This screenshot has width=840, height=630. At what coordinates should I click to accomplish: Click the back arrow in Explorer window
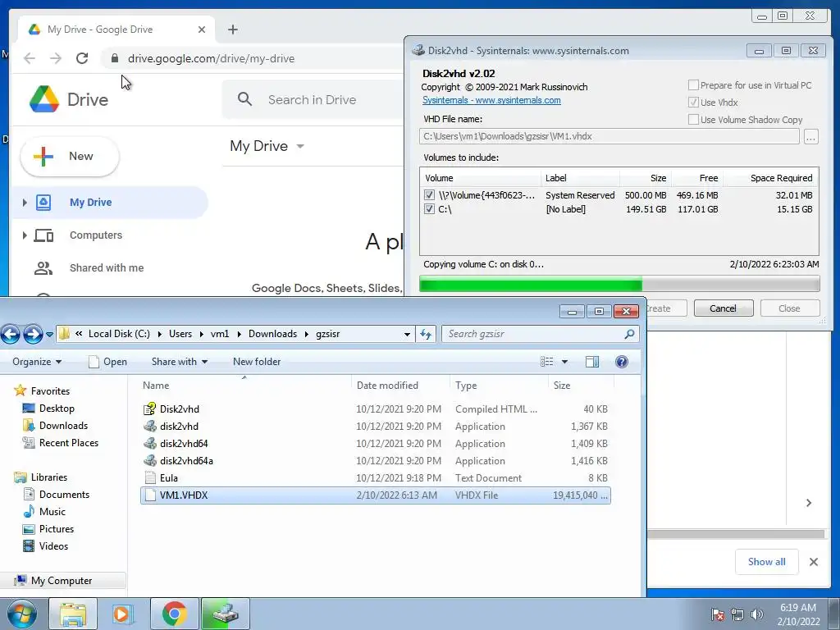tap(10, 335)
